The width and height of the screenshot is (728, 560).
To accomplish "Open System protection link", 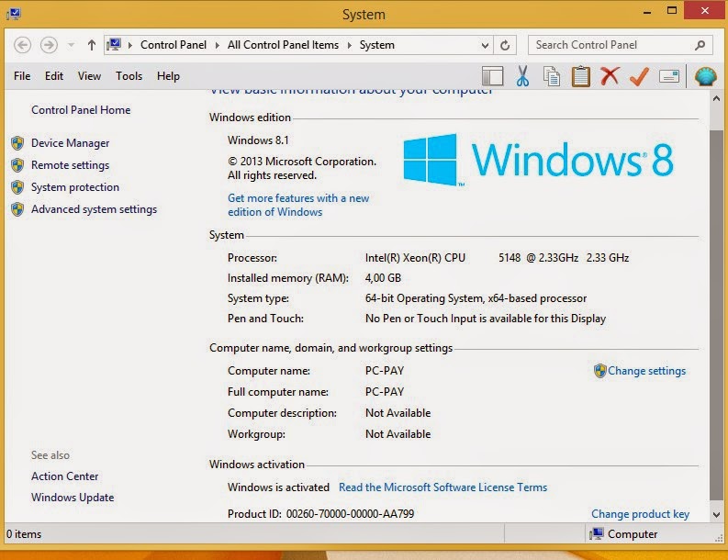I will tap(75, 187).
